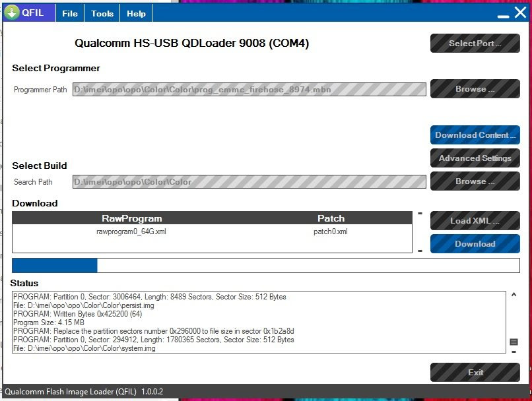Click the system.img file line in the status log
The height and width of the screenshot is (401, 532).
[84, 348]
